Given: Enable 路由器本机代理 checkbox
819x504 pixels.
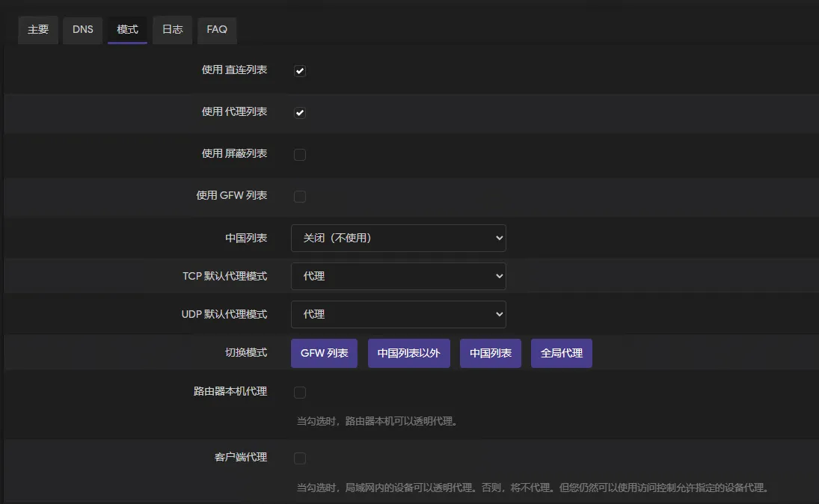Looking at the screenshot, I should click(x=300, y=393).
